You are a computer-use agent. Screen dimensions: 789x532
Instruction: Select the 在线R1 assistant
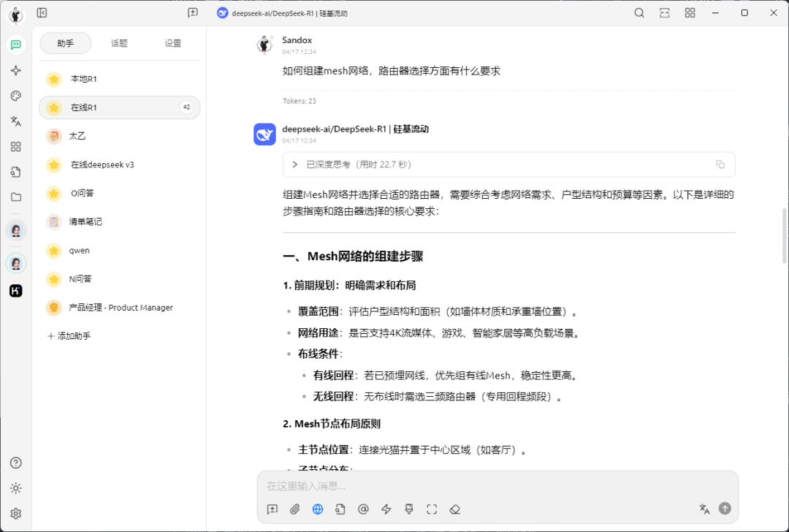pyautogui.click(x=119, y=107)
